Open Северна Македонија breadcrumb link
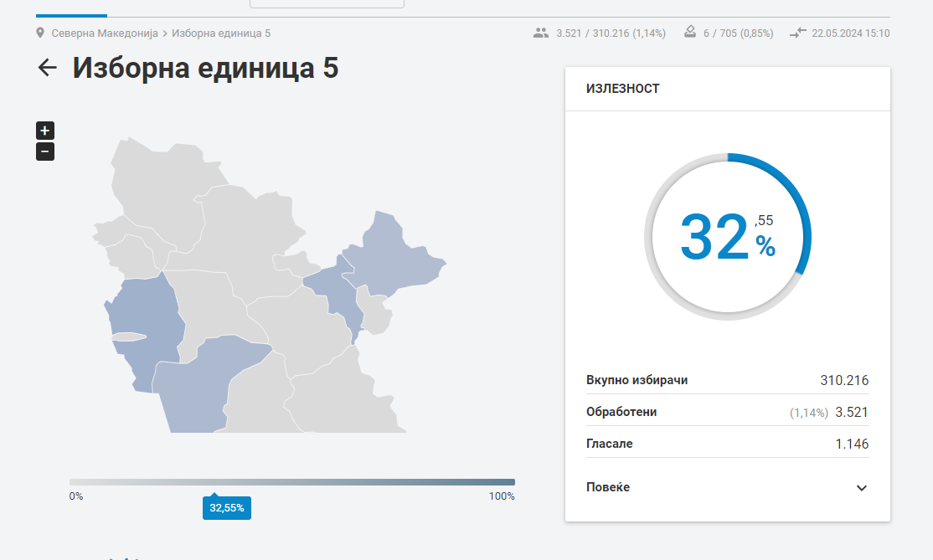933x560 pixels. coord(105,33)
